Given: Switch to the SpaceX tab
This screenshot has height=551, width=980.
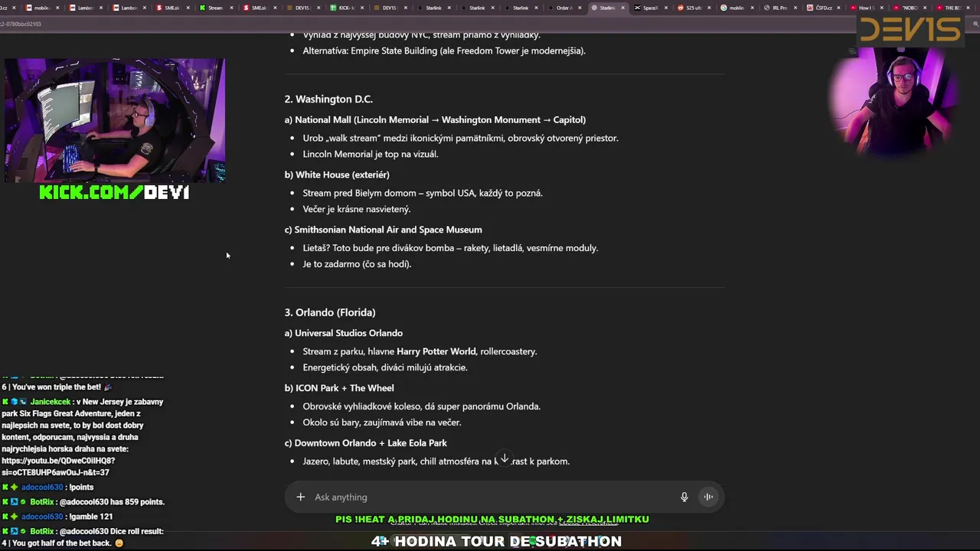Looking at the screenshot, I should click(648, 8).
